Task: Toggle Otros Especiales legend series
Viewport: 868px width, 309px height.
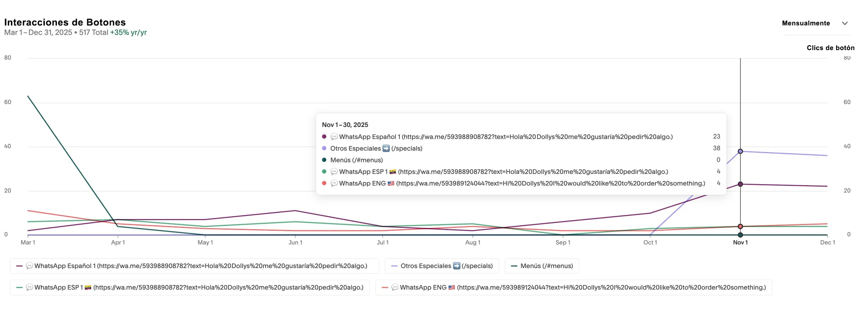Action: [x=442, y=266]
